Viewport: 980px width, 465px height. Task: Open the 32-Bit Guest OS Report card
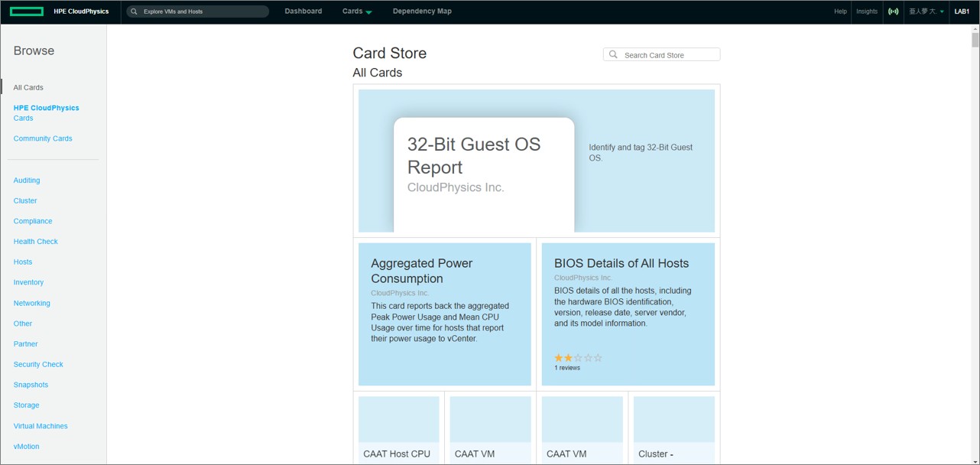pyautogui.click(x=537, y=161)
